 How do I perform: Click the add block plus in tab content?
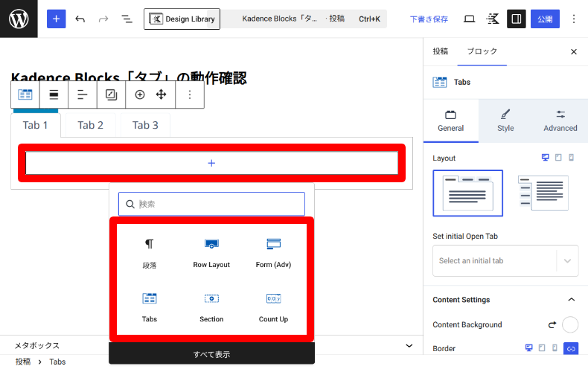click(x=211, y=163)
